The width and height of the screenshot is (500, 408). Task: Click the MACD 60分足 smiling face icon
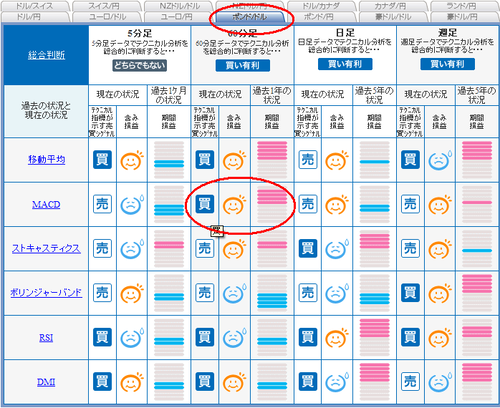234,205
